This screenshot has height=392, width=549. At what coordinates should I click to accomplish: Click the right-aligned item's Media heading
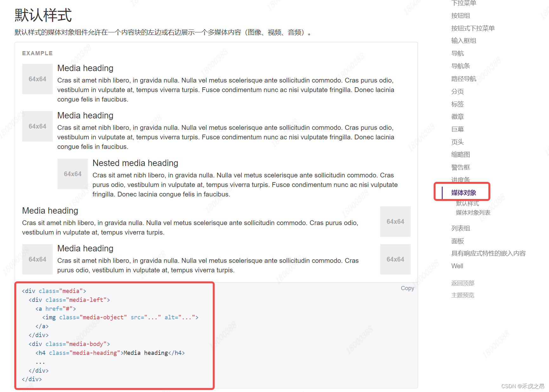click(x=50, y=211)
